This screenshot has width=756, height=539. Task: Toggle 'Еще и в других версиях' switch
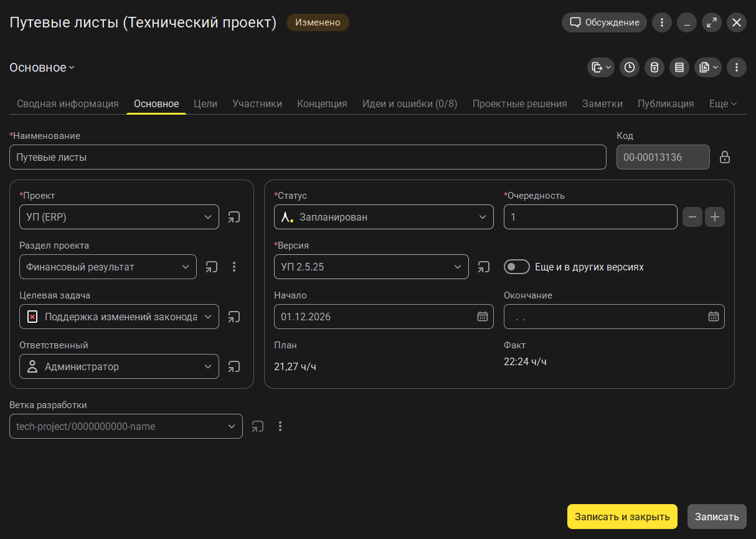click(x=516, y=267)
